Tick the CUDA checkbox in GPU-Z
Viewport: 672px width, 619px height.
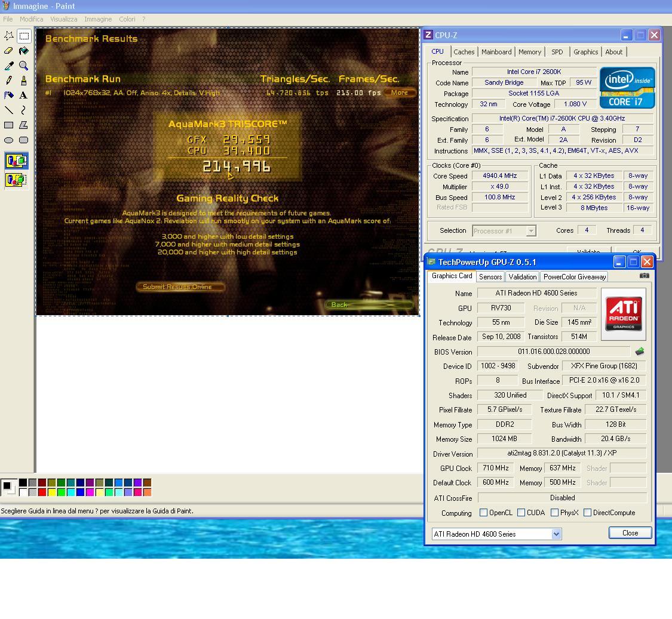tap(521, 512)
